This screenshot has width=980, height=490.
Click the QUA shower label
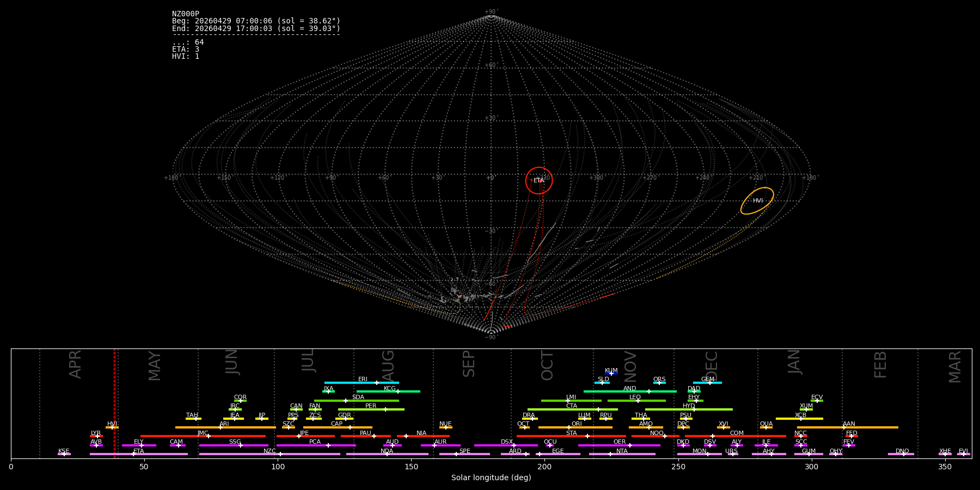click(766, 424)
